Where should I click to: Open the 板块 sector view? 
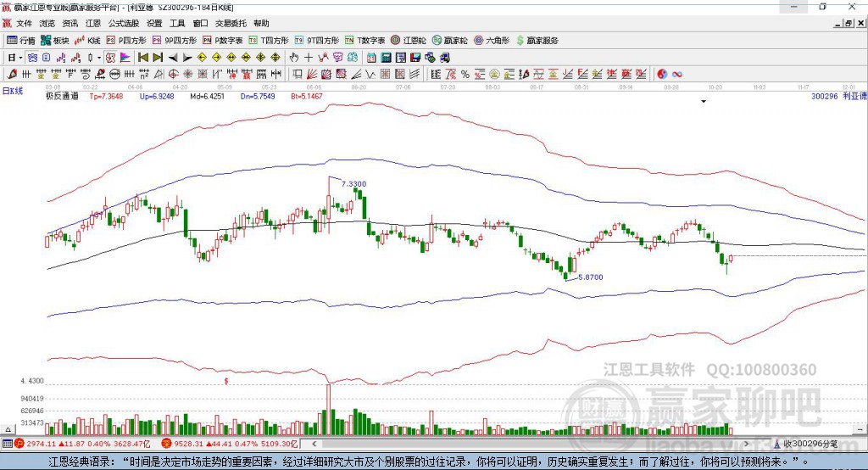pos(54,41)
